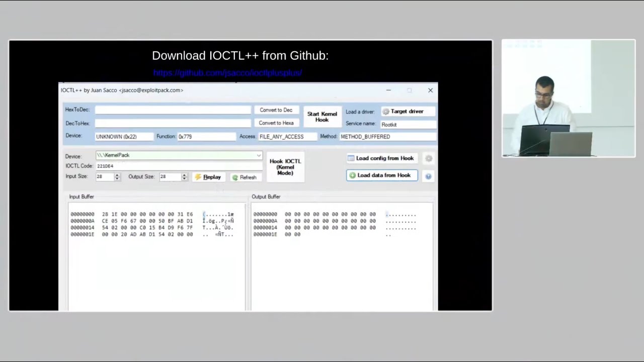Minimize the IOCTL++ window
This screenshot has height=362, width=644.
pos(388,90)
